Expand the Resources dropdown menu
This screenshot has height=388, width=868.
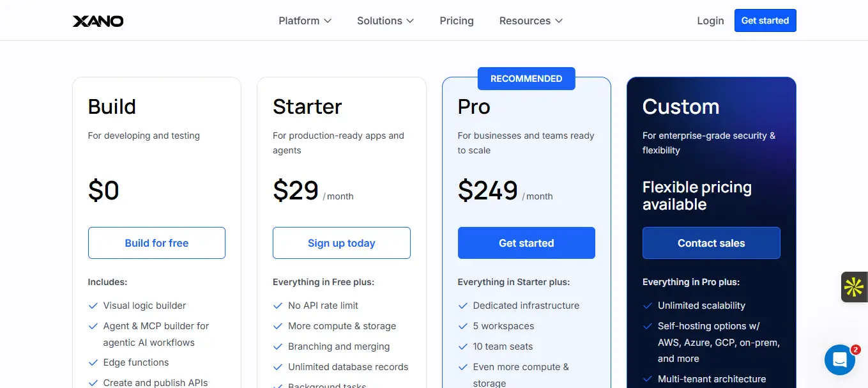pyautogui.click(x=531, y=21)
